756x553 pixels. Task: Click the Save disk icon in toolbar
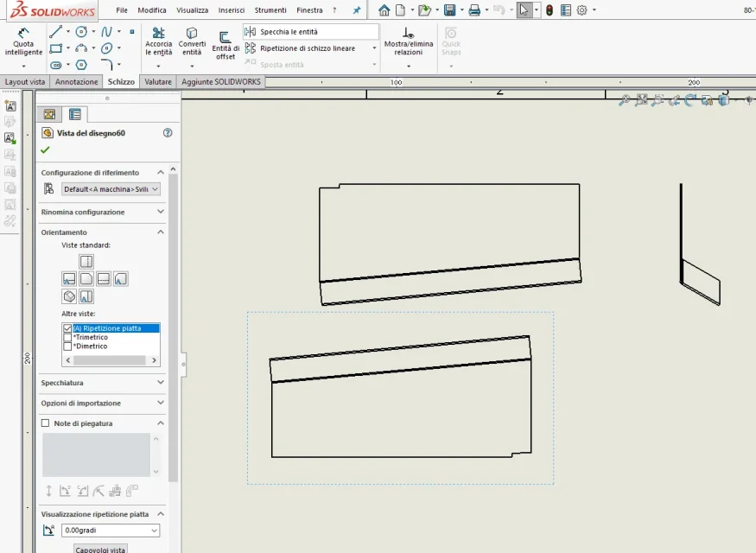449,10
